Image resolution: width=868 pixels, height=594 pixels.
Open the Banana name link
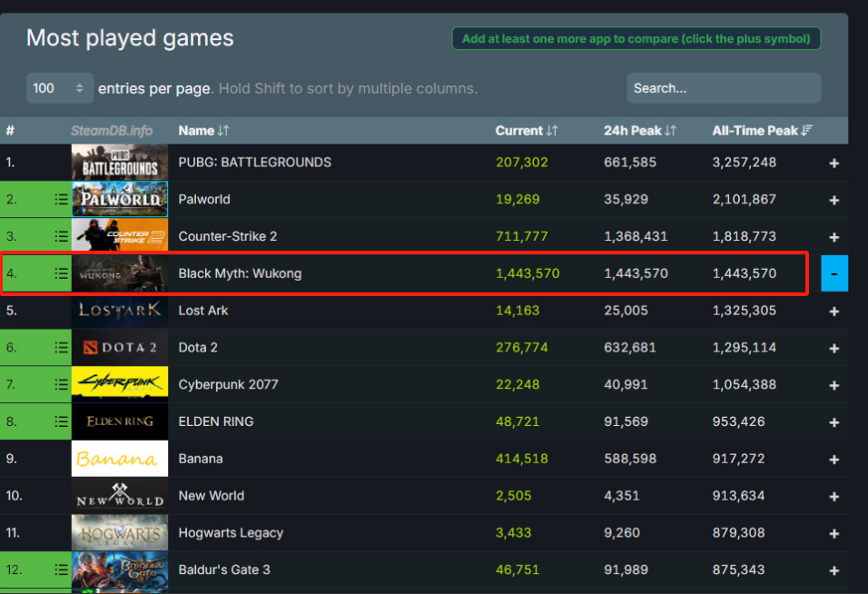pyautogui.click(x=201, y=459)
